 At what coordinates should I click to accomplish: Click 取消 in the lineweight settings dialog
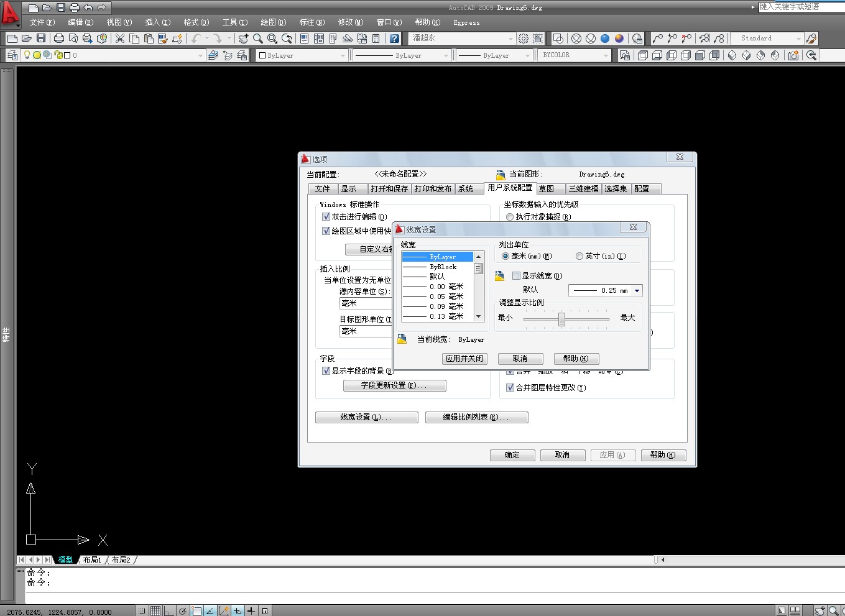point(520,359)
